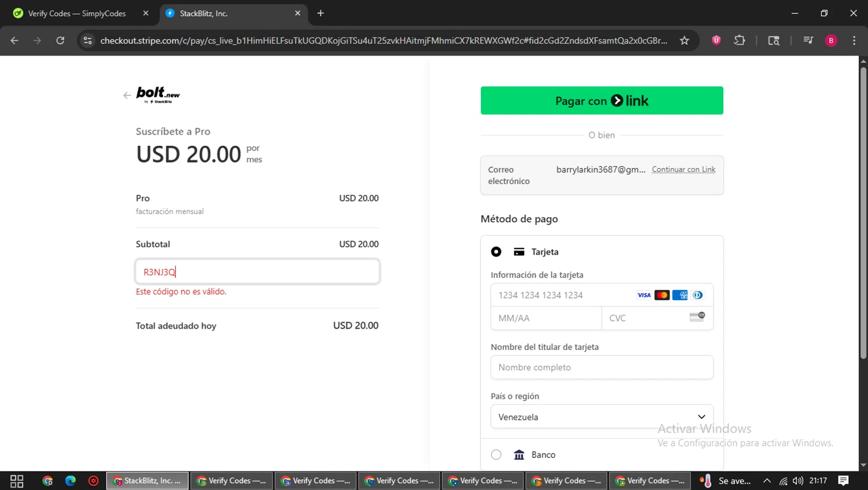Click the MM/AA expiry field
The image size is (868, 490).
click(x=546, y=318)
